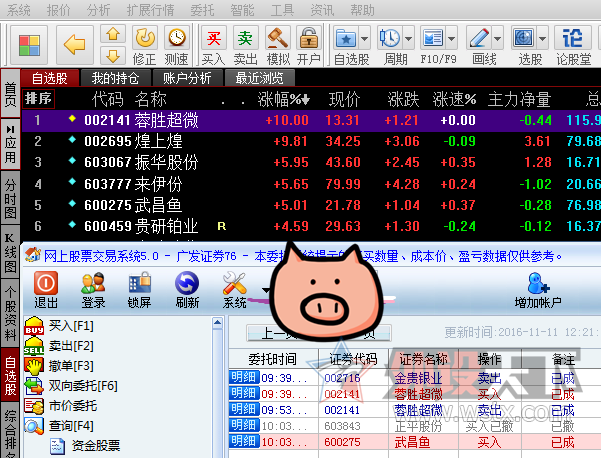
Task: Click the yellow up arrow button
Action: pos(113,34)
